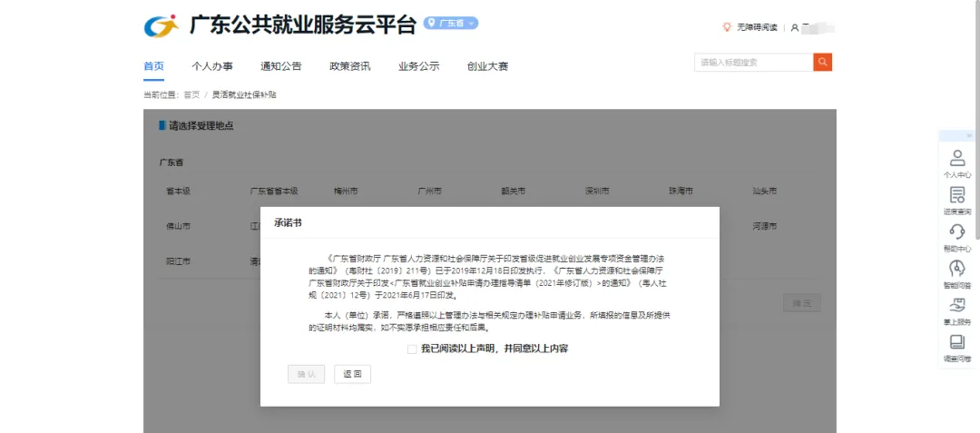
Task: Click the platform logo icon
Action: (x=162, y=25)
